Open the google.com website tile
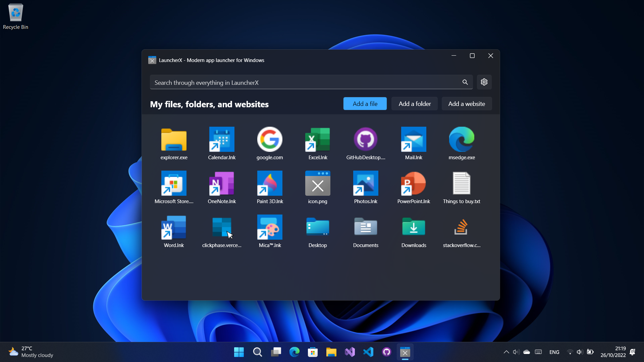The height and width of the screenshot is (362, 644). [x=270, y=144]
